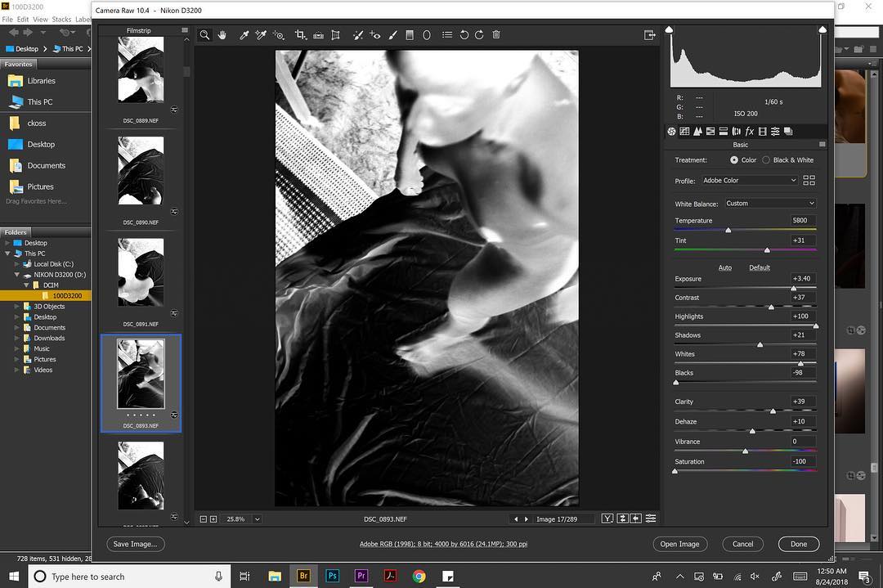This screenshot has height=588, width=883.
Task: Select the Spot Removal tool
Action: (x=357, y=35)
